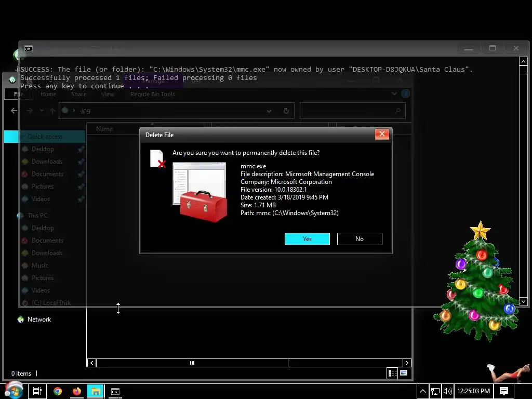Click the Explorer window title icon
Screen dimensions: 532x399
click(x=12, y=79)
